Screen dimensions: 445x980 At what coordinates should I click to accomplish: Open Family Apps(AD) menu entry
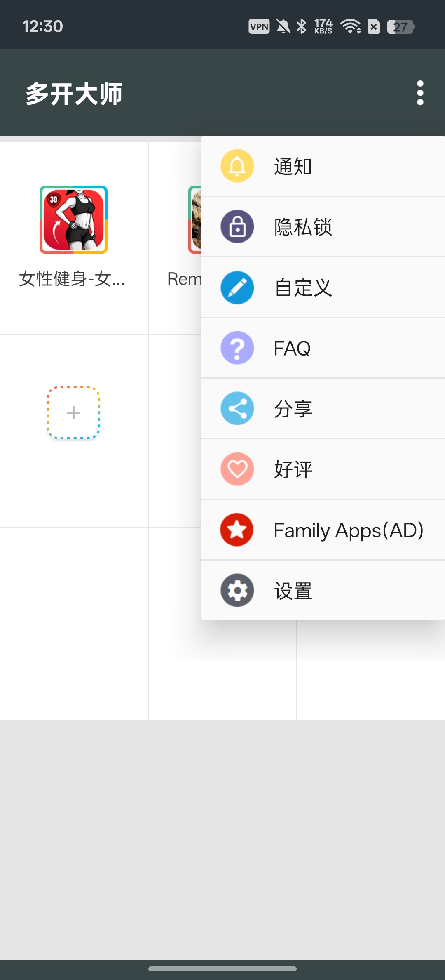[323, 530]
